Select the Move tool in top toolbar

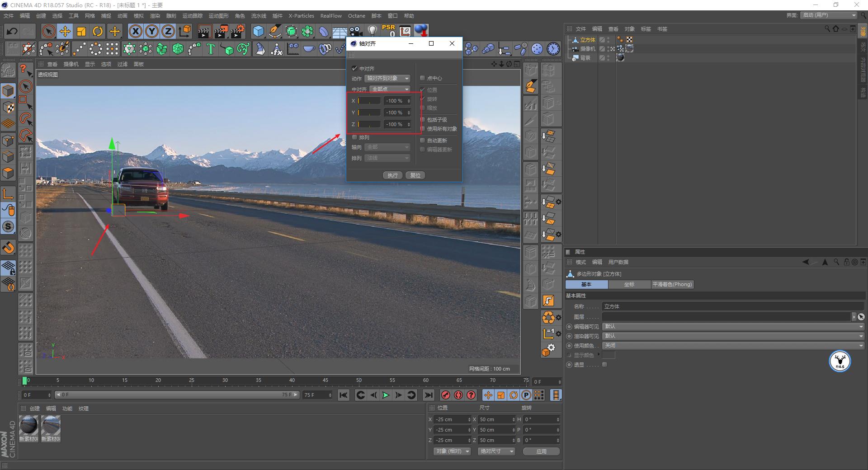tap(65, 31)
